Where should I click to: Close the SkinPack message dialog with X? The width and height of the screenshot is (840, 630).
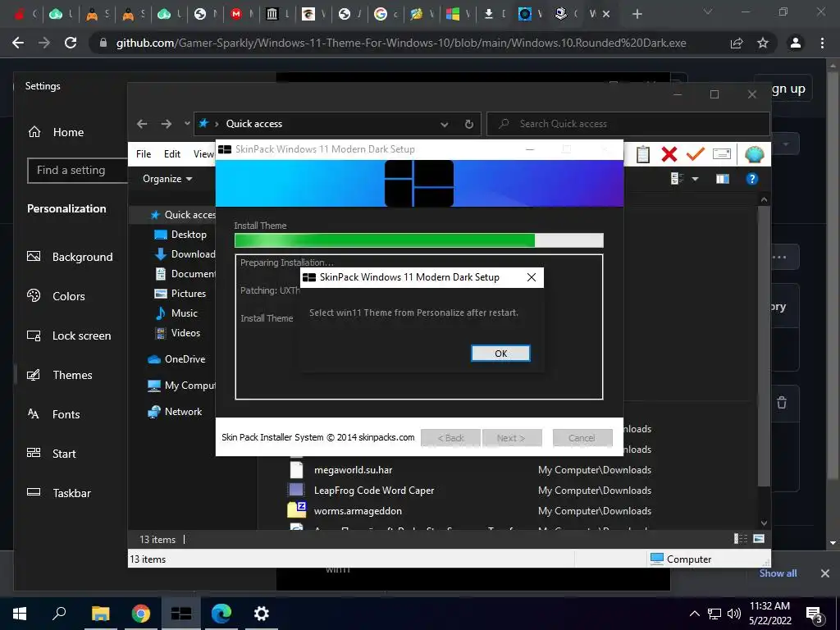click(531, 277)
